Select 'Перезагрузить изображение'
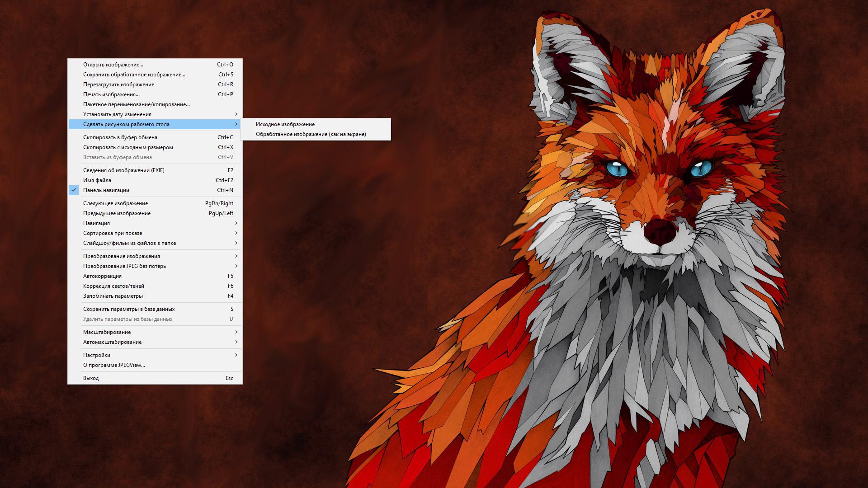Screen dimensions: 868x488 click(155, 84)
